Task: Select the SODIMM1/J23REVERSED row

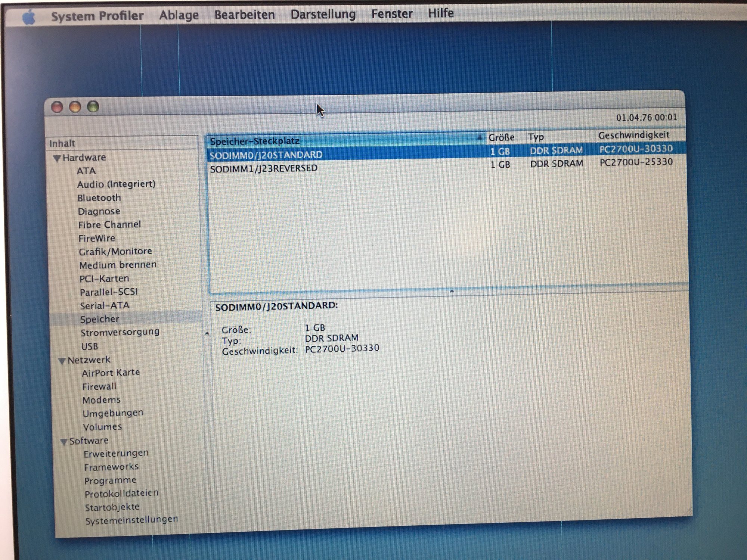Action: [x=447, y=166]
